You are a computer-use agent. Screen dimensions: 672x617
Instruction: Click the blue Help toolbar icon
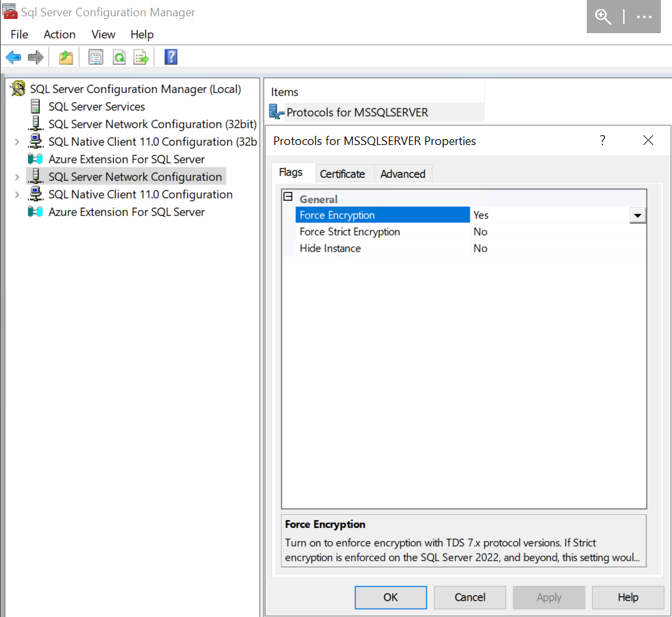pos(171,57)
